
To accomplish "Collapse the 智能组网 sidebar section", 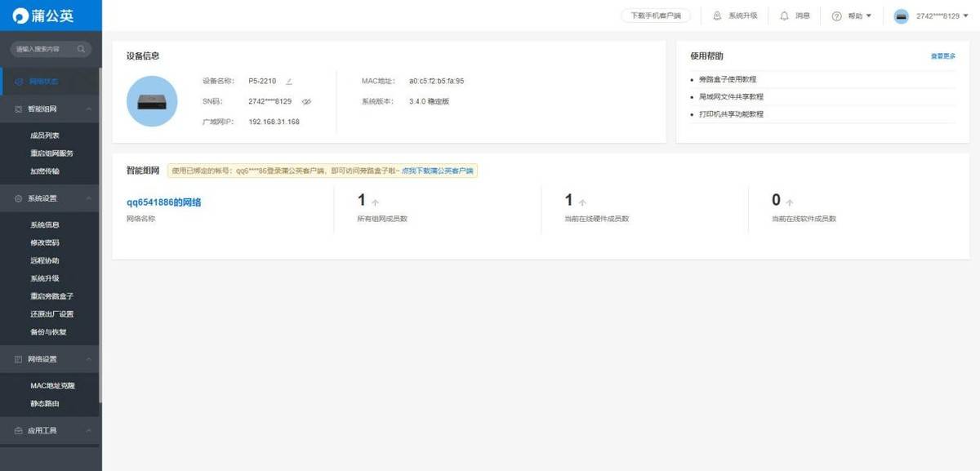I will [88, 109].
